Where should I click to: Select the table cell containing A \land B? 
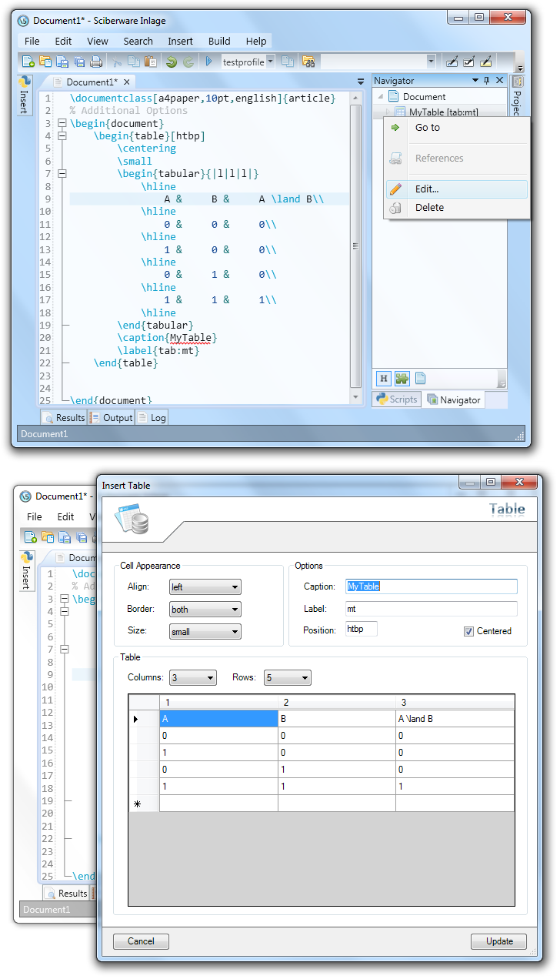pyautogui.click(x=455, y=719)
